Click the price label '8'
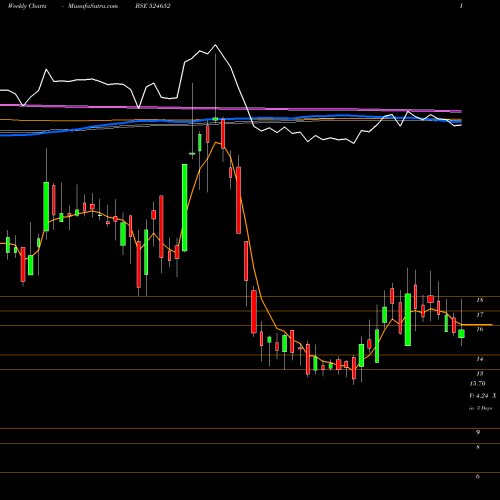 pos(478,447)
